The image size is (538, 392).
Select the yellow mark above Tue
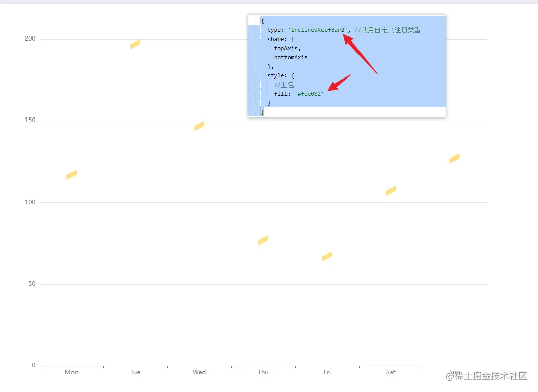click(x=135, y=45)
